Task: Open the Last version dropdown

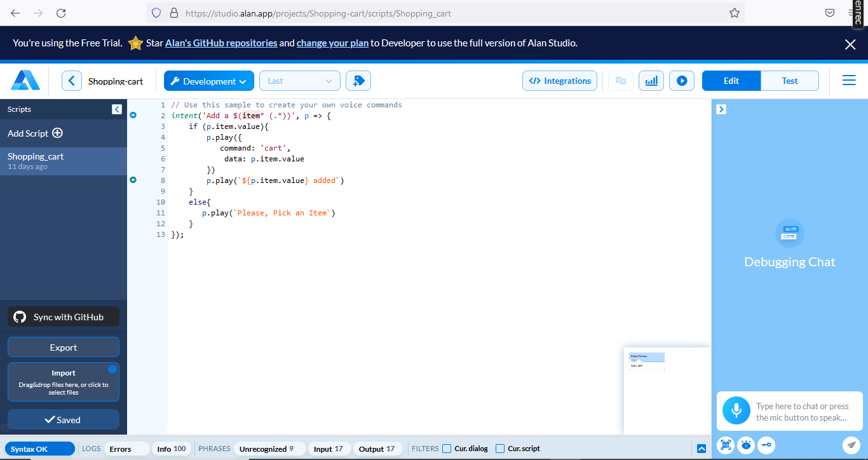Action: click(x=300, y=81)
